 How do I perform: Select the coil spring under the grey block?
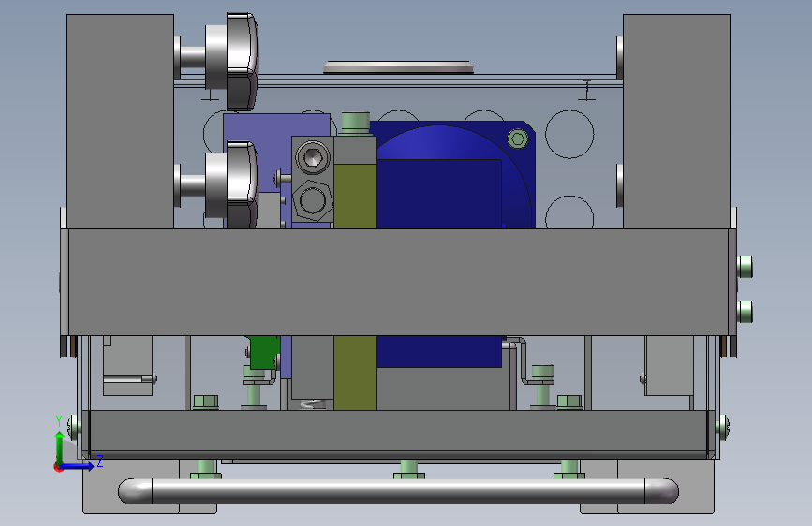(x=312, y=404)
